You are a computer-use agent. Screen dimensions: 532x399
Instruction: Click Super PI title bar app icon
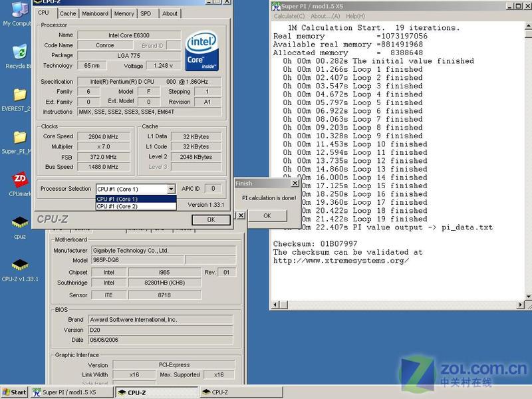click(x=276, y=6)
